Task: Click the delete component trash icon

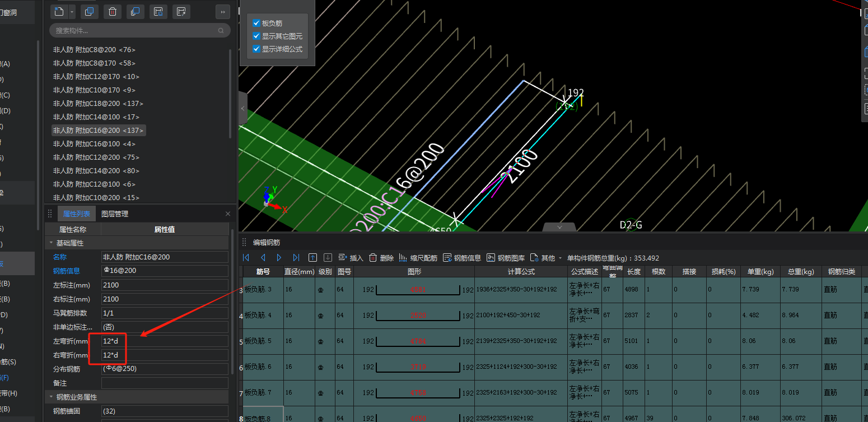Action: point(112,11)
